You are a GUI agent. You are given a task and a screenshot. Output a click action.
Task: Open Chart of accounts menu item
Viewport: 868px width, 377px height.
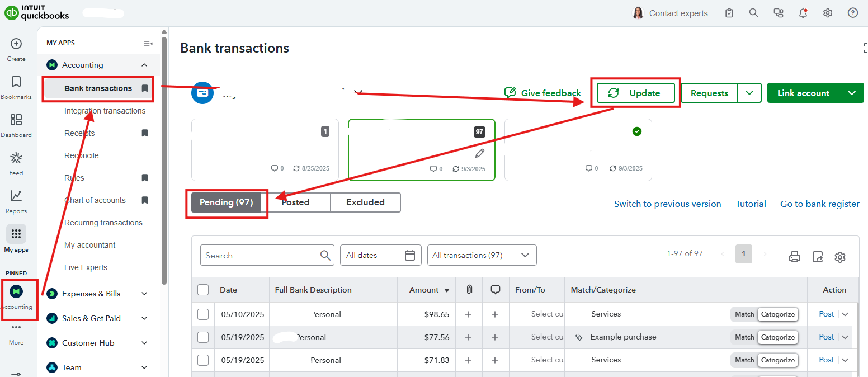[x=95, y=200]
